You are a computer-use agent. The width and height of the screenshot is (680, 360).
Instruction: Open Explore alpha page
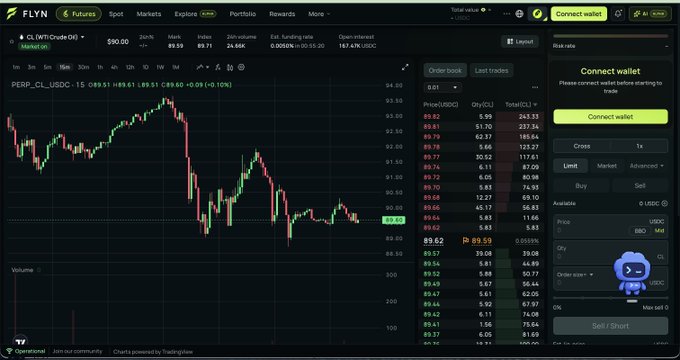pos(195,14)
